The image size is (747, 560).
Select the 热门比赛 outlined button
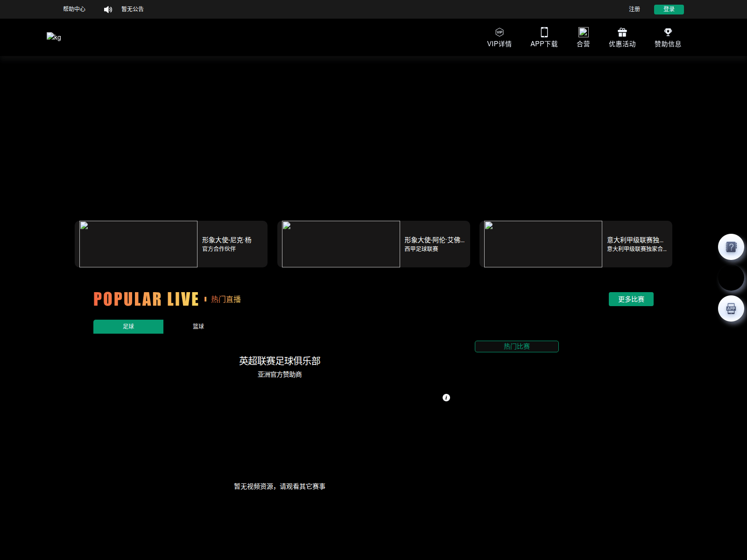(516, 346)
